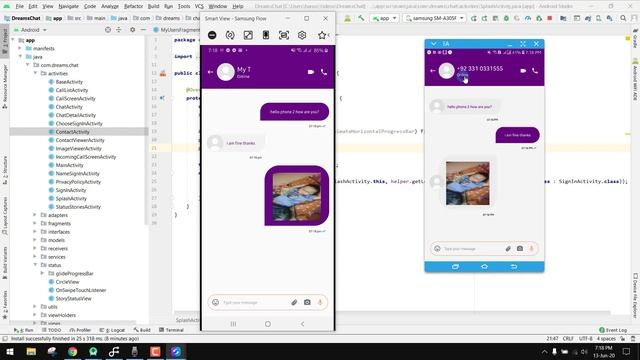640x360 pixels.
Task: Expand the adapters folder
Action: click(35, 215)
